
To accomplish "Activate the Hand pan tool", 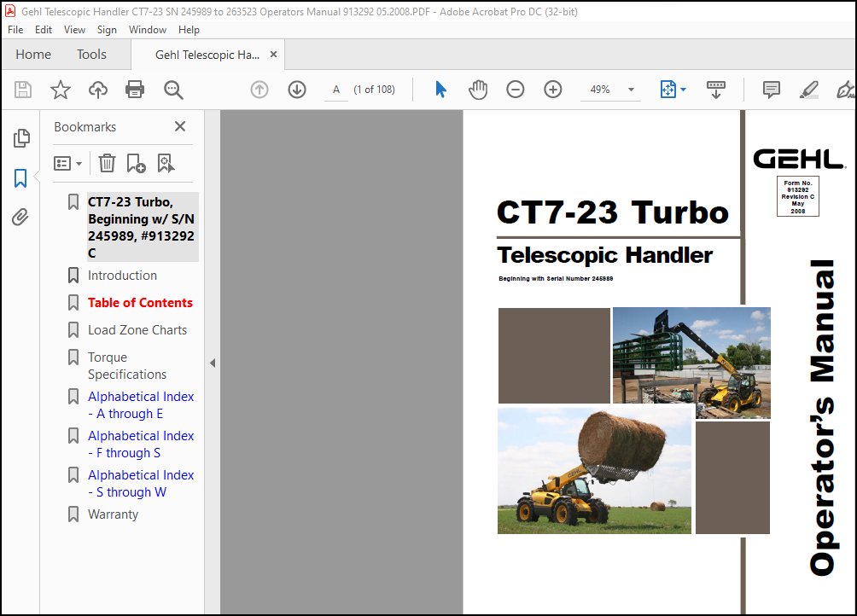I will pyautogui.click(x=478, y=90).
